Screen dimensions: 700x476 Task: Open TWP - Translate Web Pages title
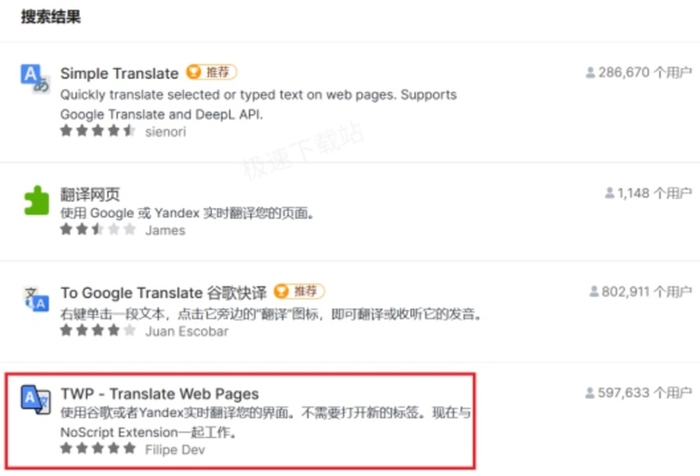click(159, 394)
